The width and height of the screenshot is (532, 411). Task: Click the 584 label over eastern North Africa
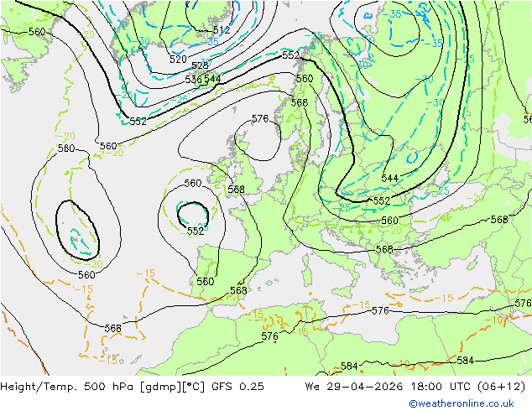[465, 360]
